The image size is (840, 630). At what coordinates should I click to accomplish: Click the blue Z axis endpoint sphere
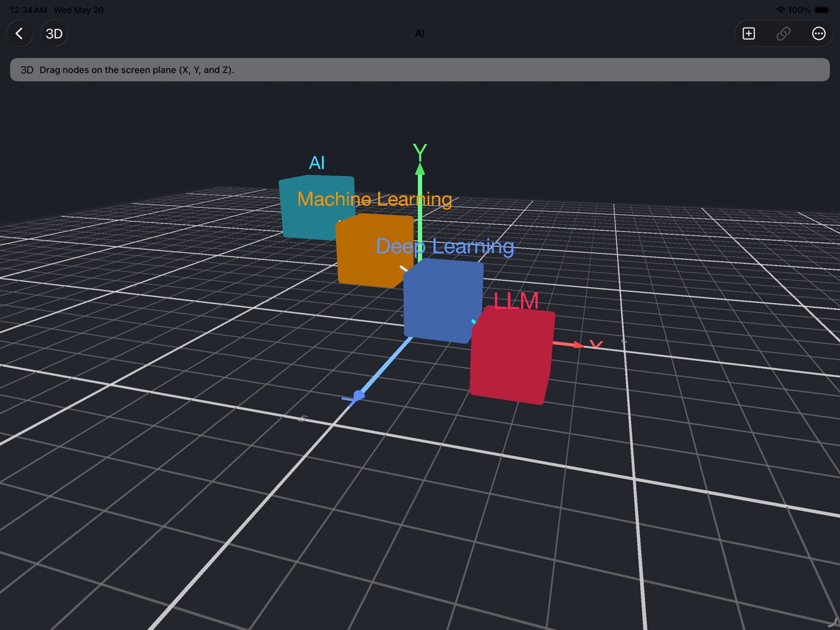coord(359,395)
